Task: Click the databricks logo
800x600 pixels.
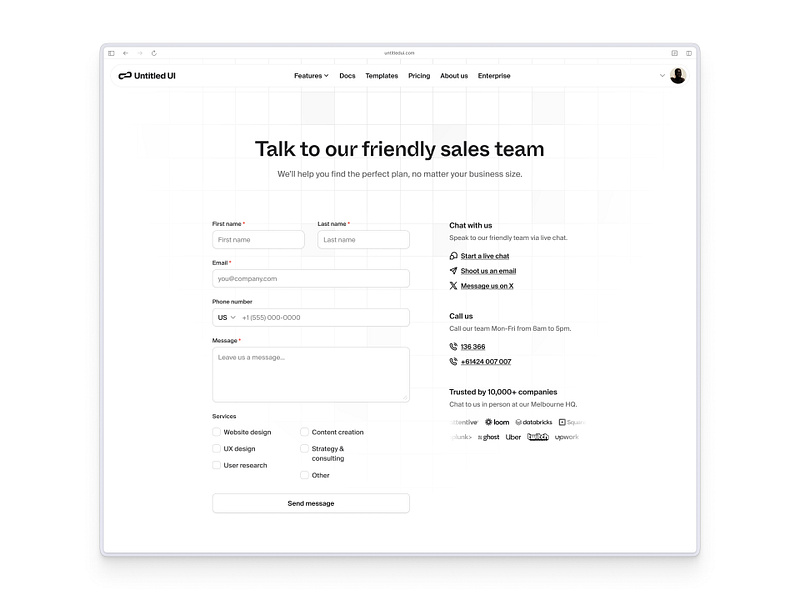Action: pyautogui.click(x=534, y=422)
